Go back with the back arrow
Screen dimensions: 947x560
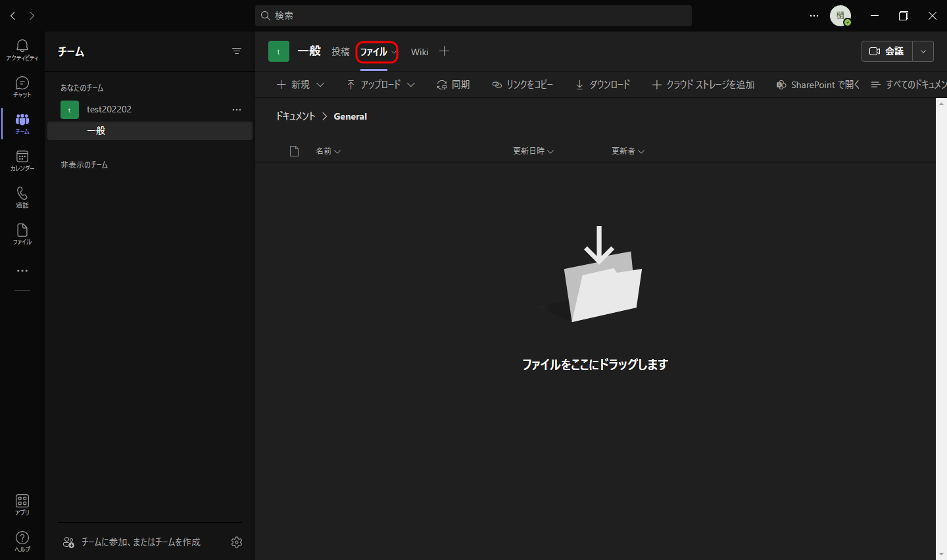point(12,16)
